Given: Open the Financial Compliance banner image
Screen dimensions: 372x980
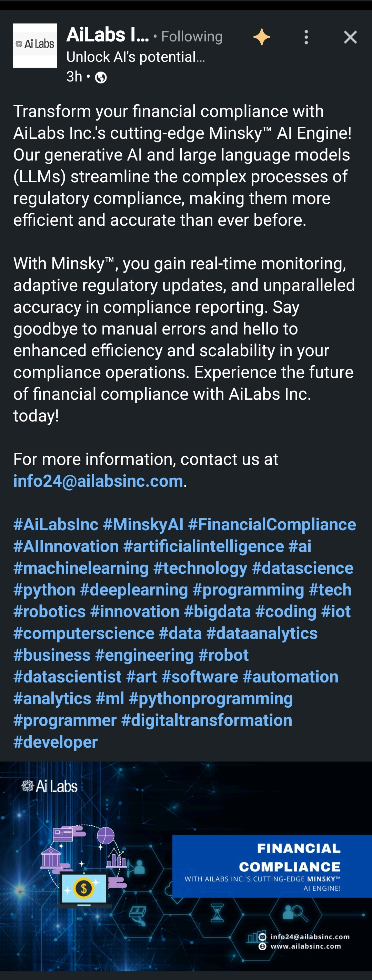Looking at the screenshot, I should point(186,866).
